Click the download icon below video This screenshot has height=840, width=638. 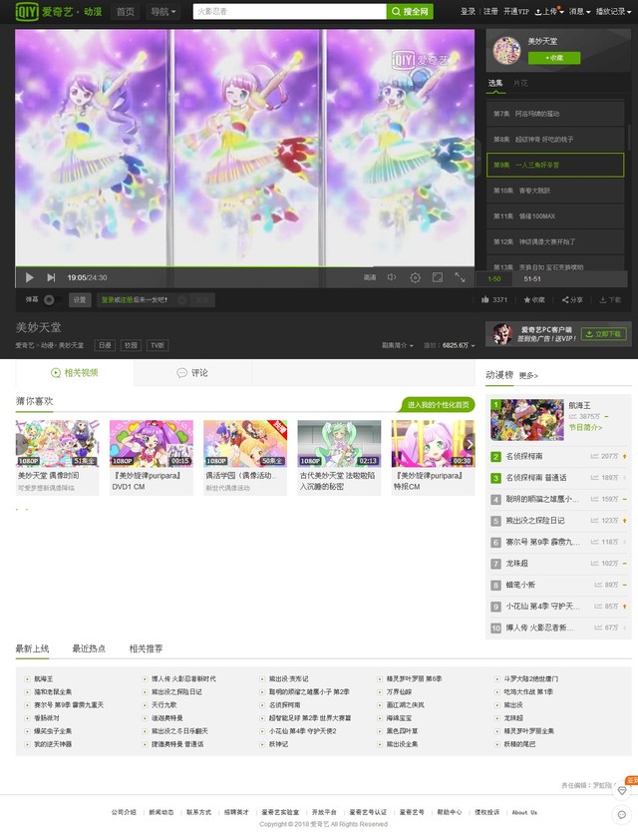(x=608, y=299)
